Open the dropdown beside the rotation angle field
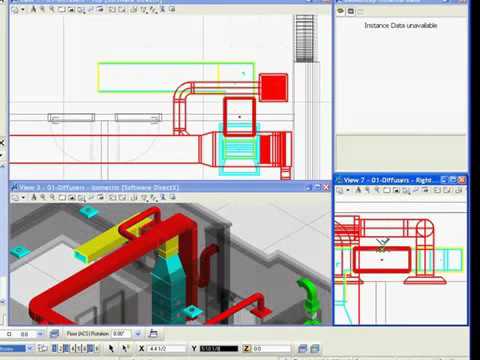The image size is (480, 360). (138, 333)
